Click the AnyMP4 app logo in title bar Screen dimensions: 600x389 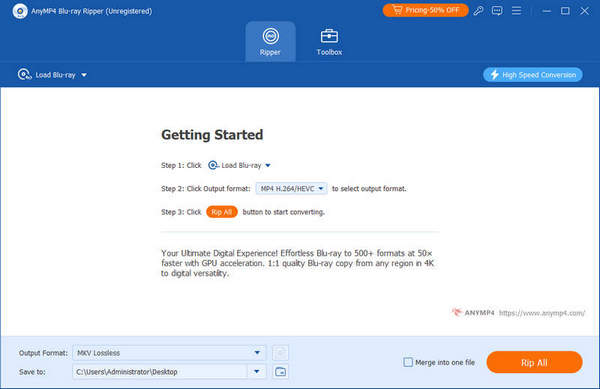[20, 11]
